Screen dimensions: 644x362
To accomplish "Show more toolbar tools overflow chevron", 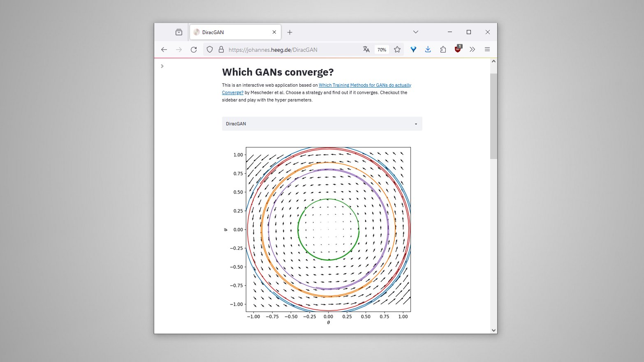I will tap(473, 50).
